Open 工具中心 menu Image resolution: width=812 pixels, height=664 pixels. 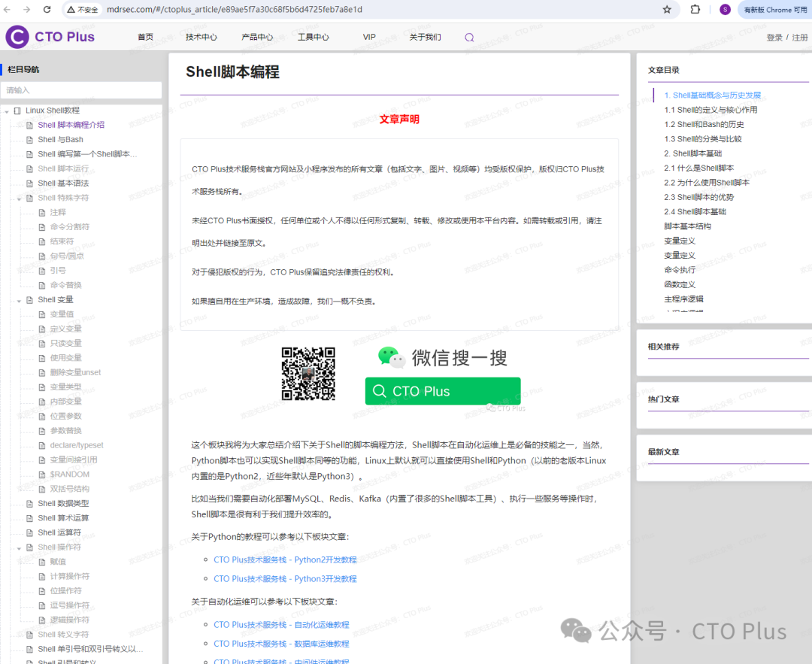(x=314, y=37)
